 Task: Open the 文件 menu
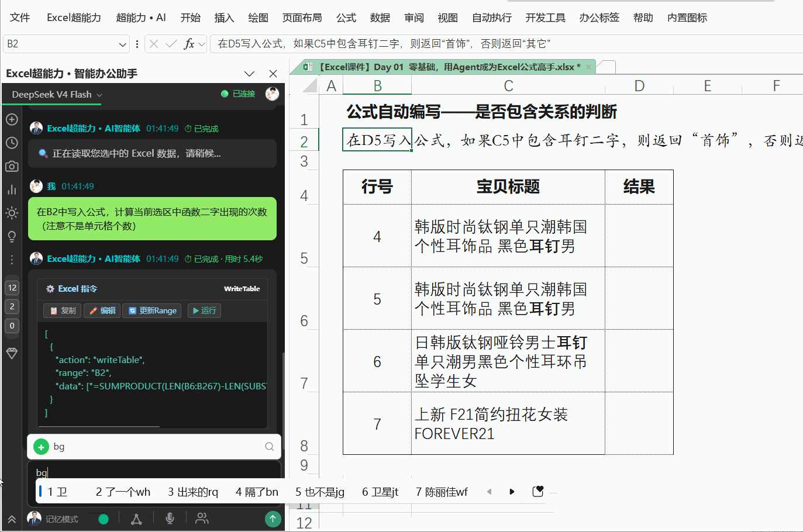coord(20,18)
